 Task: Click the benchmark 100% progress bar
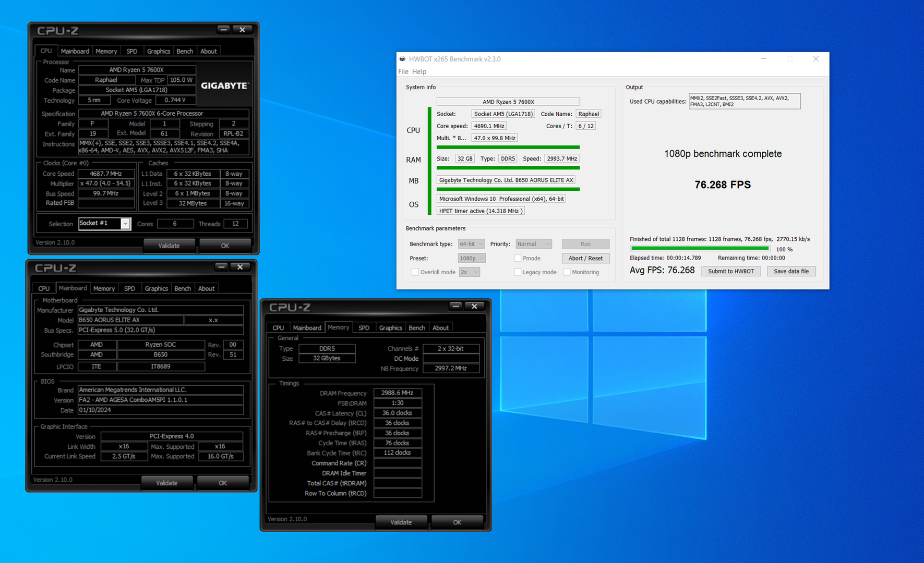700,249
